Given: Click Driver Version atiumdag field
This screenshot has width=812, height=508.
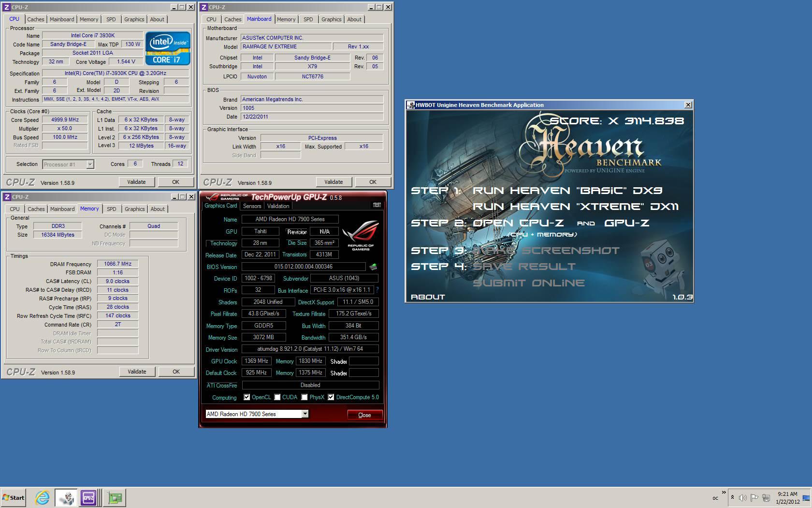Looking at the screenshot, I should coord(310,349).
